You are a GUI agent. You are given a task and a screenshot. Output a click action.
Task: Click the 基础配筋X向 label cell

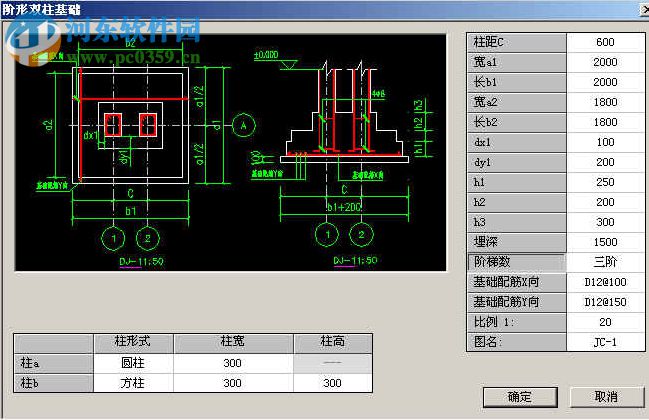[x=517, y=282]
